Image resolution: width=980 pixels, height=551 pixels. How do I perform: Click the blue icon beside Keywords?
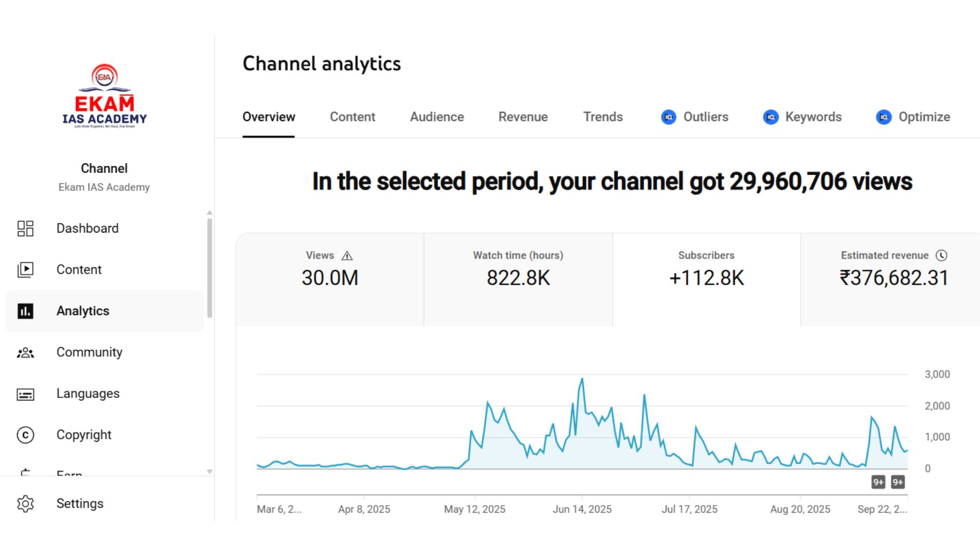[x=771, y=117]
